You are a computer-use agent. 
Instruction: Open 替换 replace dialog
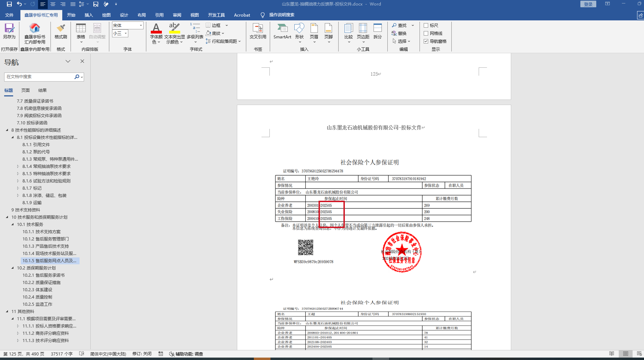(x=399, y=33)
